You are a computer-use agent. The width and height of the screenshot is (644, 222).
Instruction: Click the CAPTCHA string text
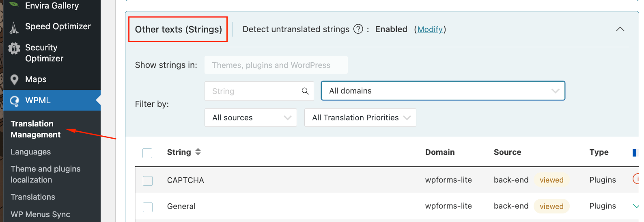pyautogui.click(x=185, y=180)
